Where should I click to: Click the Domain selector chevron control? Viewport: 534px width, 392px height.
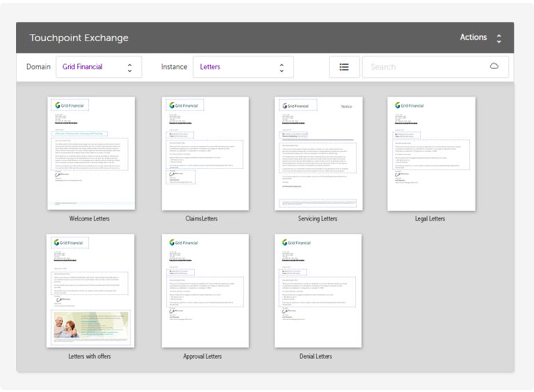click(x=130, y=67)
